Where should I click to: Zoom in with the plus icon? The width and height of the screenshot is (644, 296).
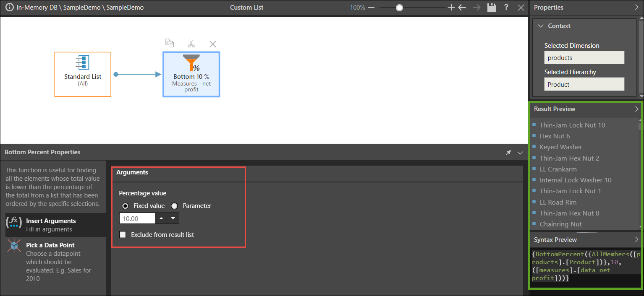pos(451,8)
